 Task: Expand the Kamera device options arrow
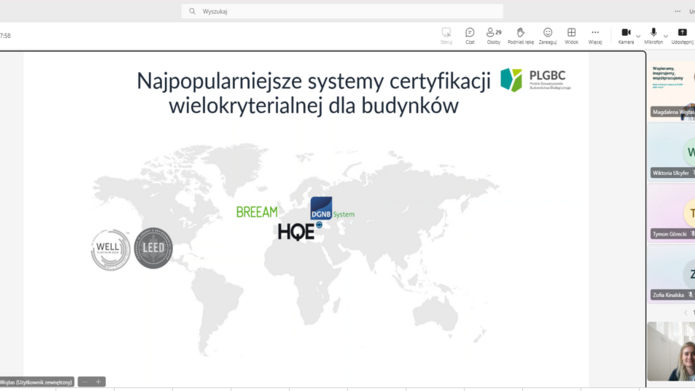coord(638,36)
